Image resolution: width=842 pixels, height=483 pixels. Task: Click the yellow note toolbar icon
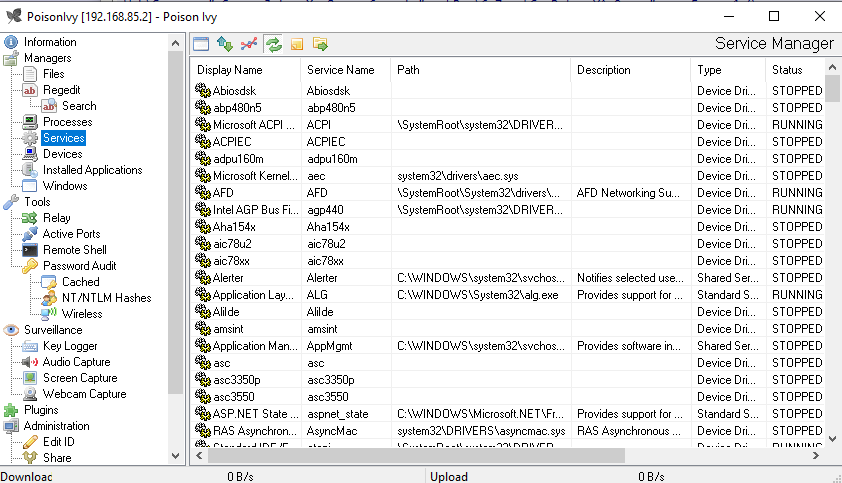coord(297,44)
